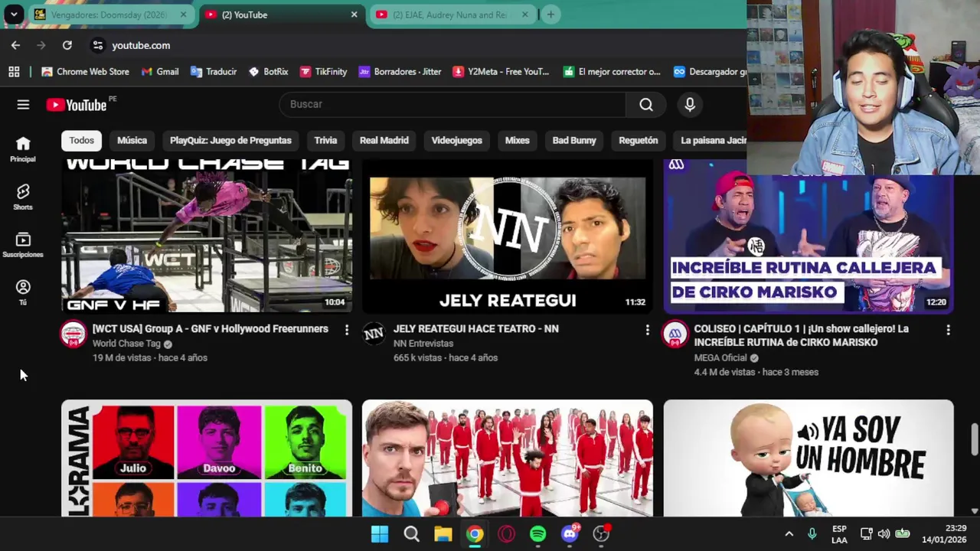
Task: Select the Reguetón filter chip
Action: 639,140
